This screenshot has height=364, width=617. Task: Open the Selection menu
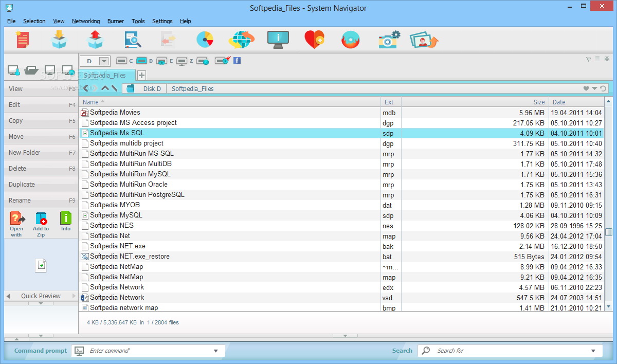pyautogui.click(x=34, y=21)
